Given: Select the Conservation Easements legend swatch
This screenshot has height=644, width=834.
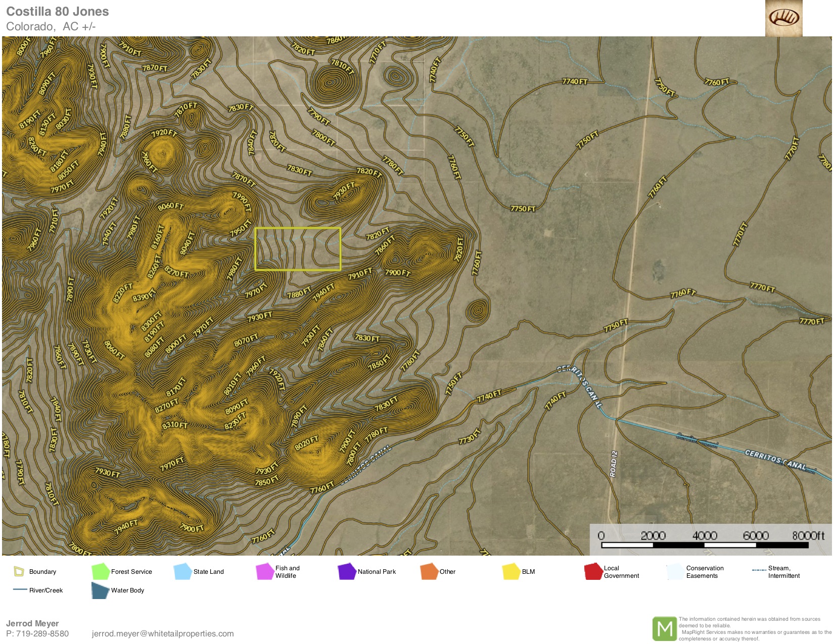Looking at the screenshot, I should 675,571.
